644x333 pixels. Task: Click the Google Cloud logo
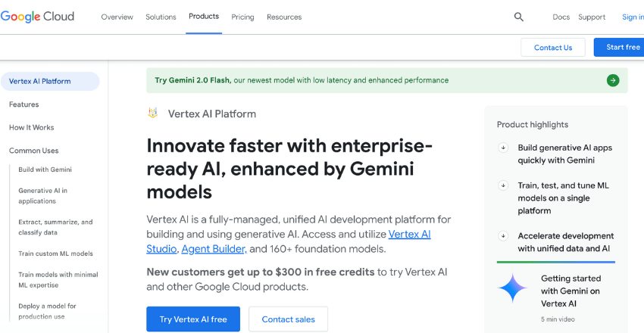pyautogui.click(x=37, y=17)
